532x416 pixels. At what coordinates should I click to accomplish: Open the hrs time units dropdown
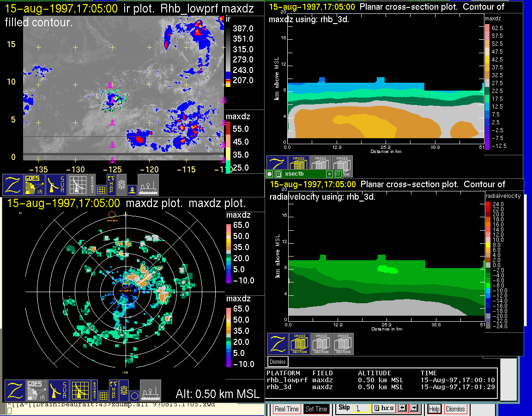coord(383,409)
